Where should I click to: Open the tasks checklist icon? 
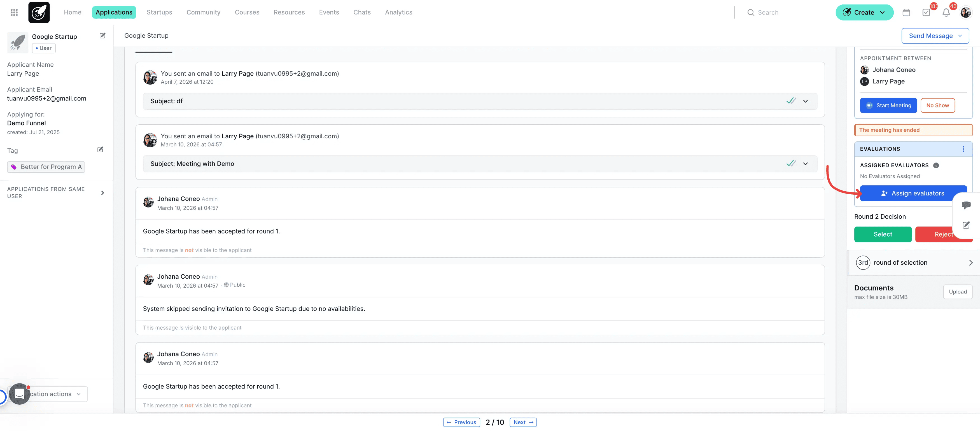926,13
